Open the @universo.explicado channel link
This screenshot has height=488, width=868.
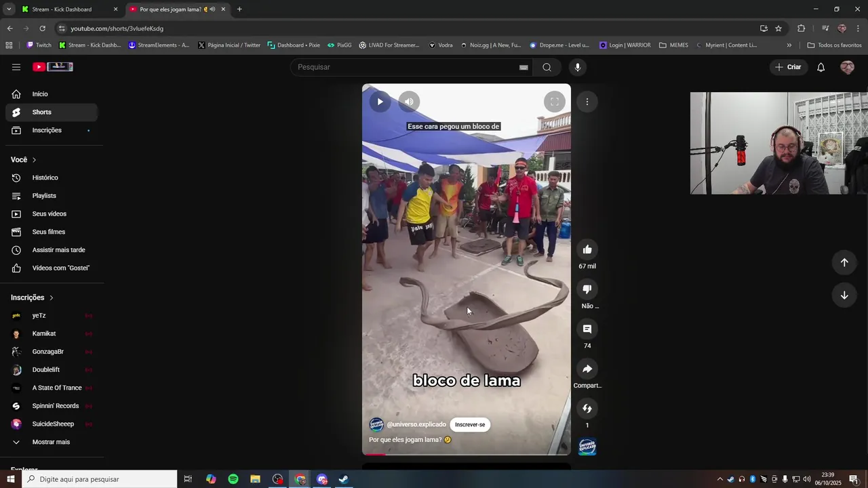(x=416, y=425)
